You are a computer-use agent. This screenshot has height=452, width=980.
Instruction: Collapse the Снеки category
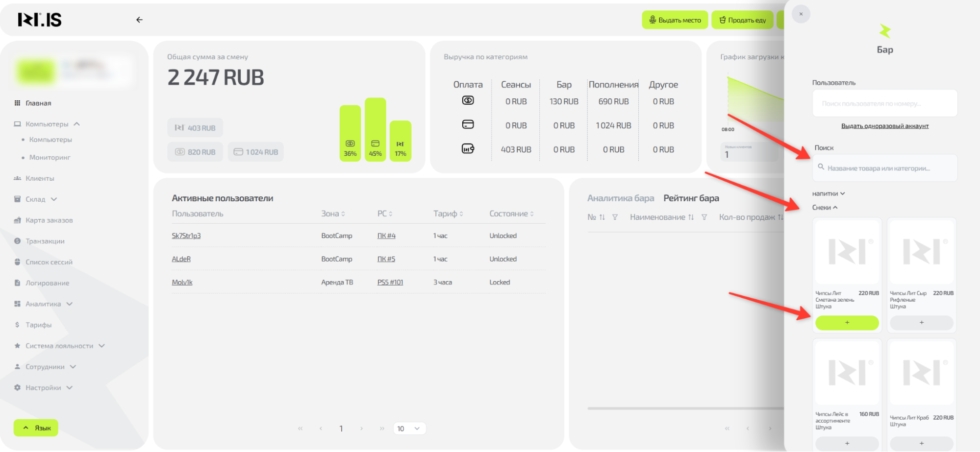pyautogui.click(x=825, y=208)
